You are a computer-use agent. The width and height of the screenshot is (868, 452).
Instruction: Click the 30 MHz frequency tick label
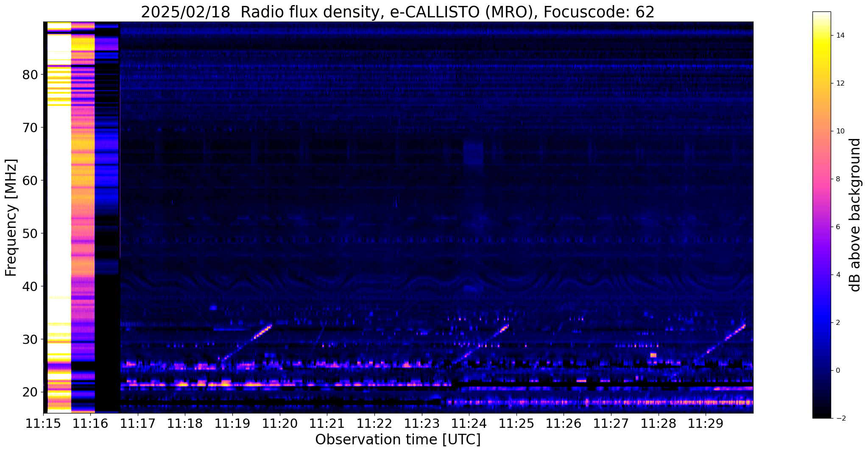click(30, 339)
